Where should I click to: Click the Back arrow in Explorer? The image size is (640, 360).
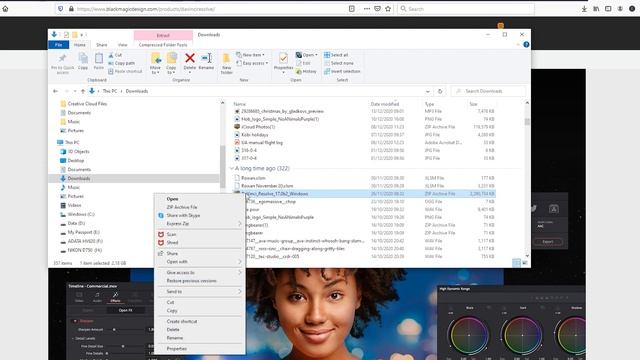coord(56,91)
